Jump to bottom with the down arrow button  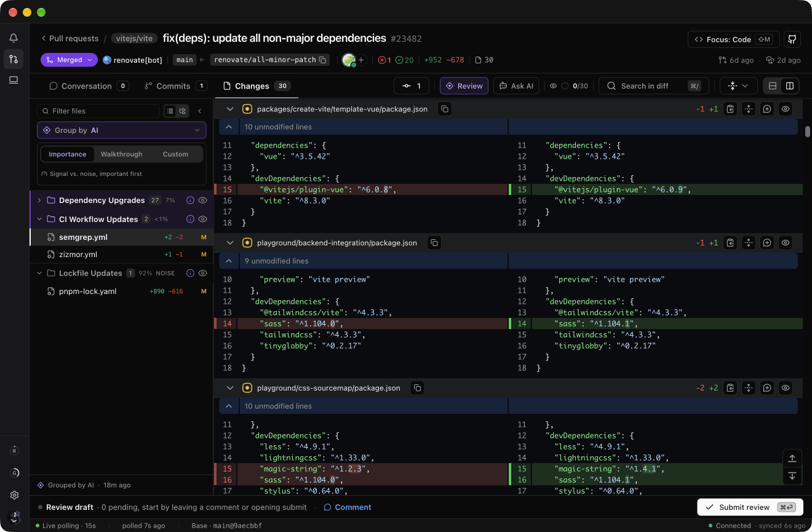792,475
